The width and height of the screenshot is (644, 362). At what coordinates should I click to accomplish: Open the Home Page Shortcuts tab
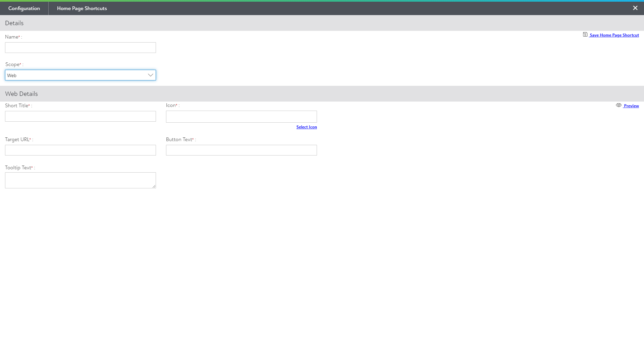[82, 8]
